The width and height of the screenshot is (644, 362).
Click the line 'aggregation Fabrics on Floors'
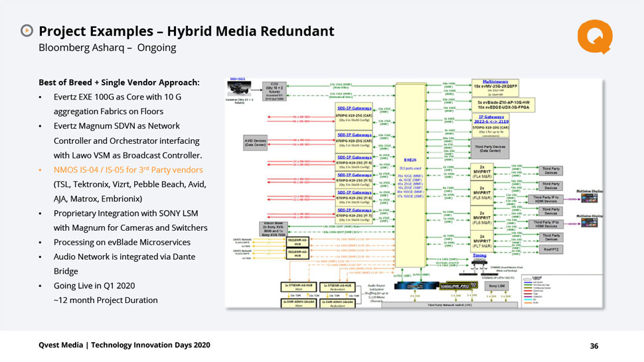108,111
